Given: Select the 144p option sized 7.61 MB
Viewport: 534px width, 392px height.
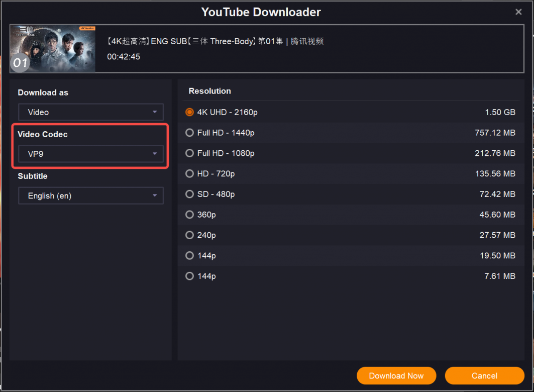Looking at the screenshot, I should (190, 276).
